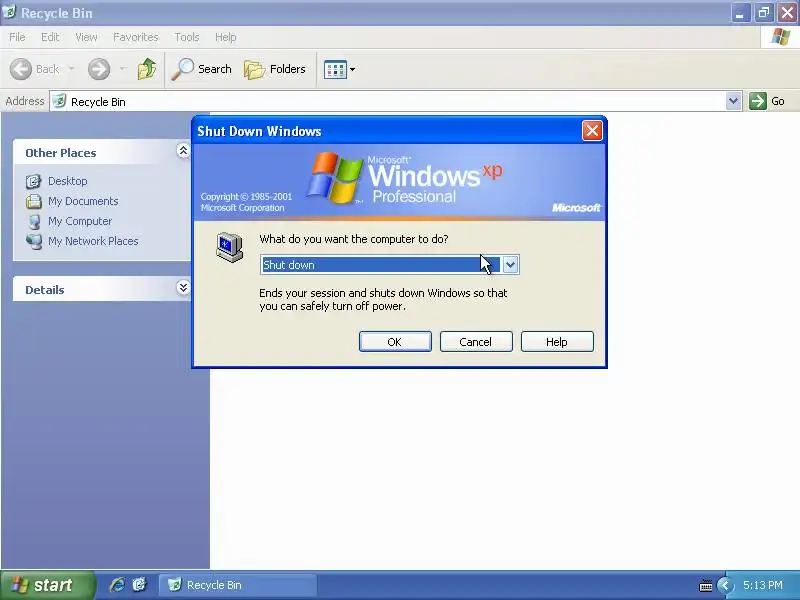The height and width of the screenshot is (600, 800).
Task: Click the computer icon in shutdown dialog
Action: [229, 247]
